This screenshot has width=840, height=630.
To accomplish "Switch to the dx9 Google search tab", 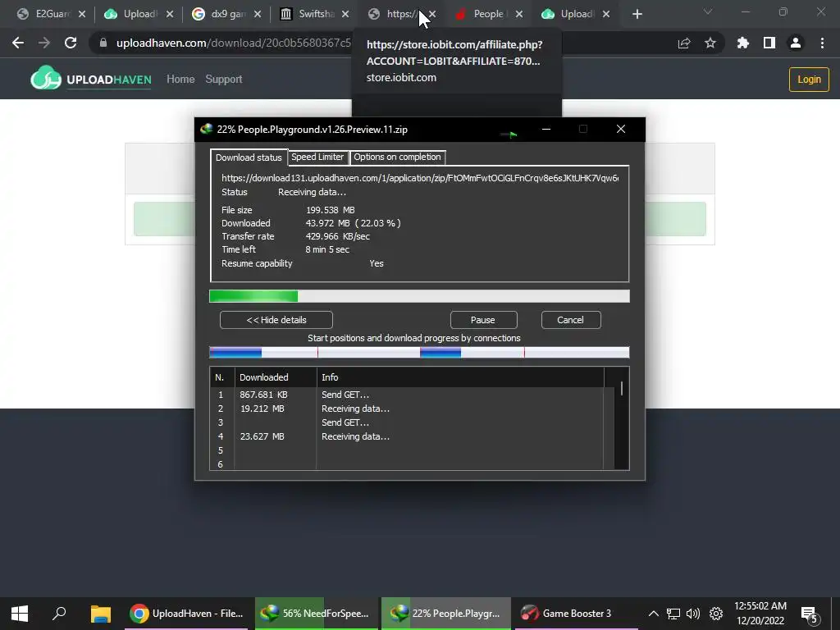I will 221,15.
